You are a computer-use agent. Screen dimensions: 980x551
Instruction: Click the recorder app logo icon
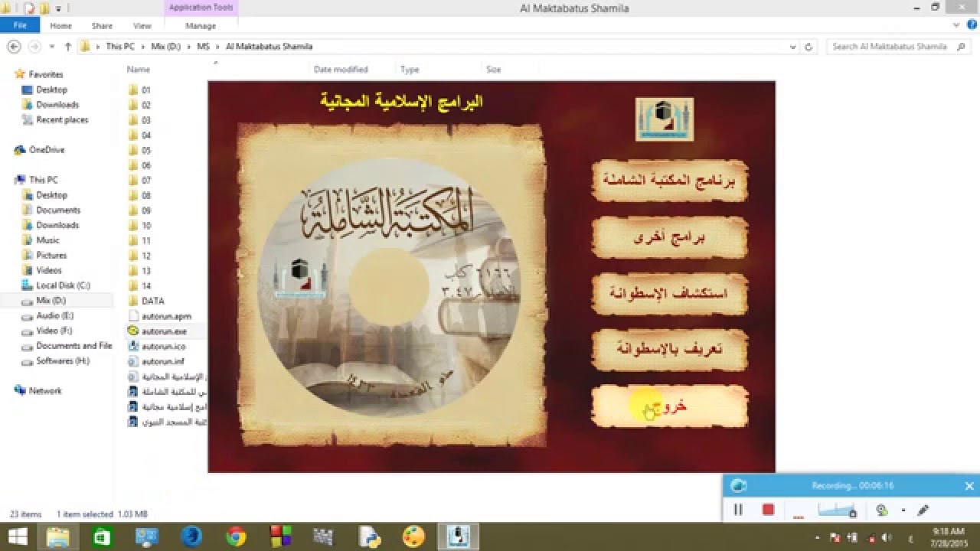(x=739, y=486)
